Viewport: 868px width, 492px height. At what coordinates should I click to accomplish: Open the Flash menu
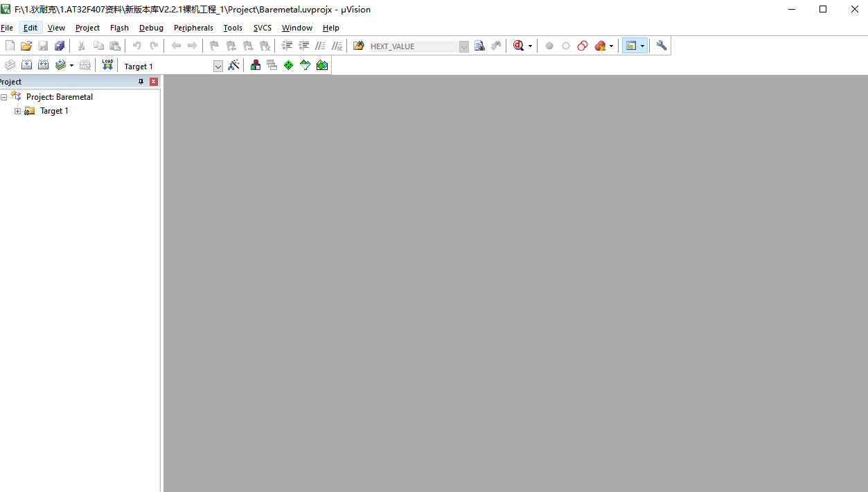(x=119, y=28)
